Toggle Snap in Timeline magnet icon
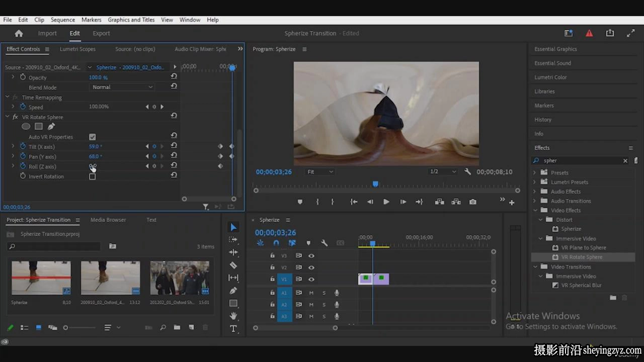The image size is (644, 362). pos(276,243)
